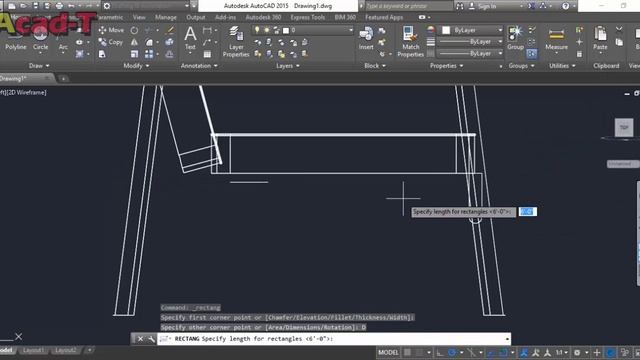The width and height of the screenshot is (640, 360).
Task: Select the Stretch tool
Action: pos(102,54)
